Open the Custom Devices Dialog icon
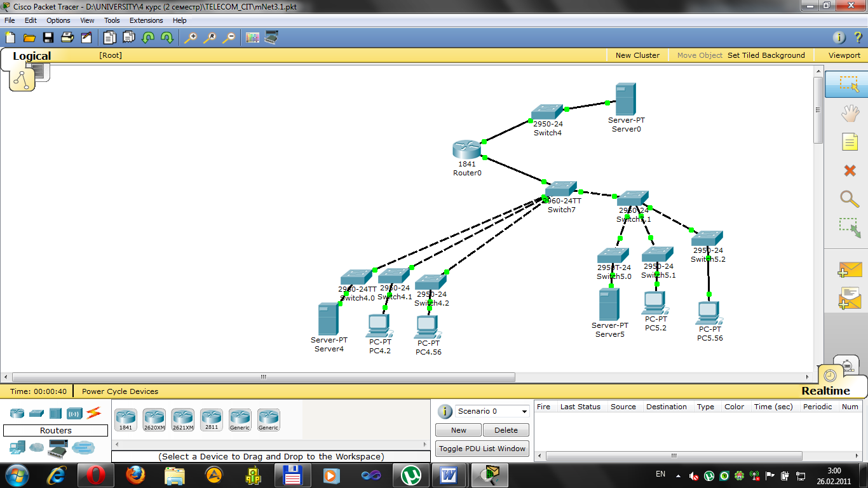Image resolution: width=868 pixels, height=488 pixels. point(271,37)
